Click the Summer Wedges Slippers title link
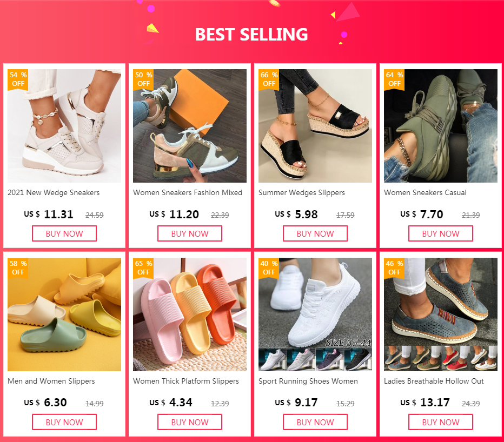This screenshot has width=504, height=442. point(302,193)
